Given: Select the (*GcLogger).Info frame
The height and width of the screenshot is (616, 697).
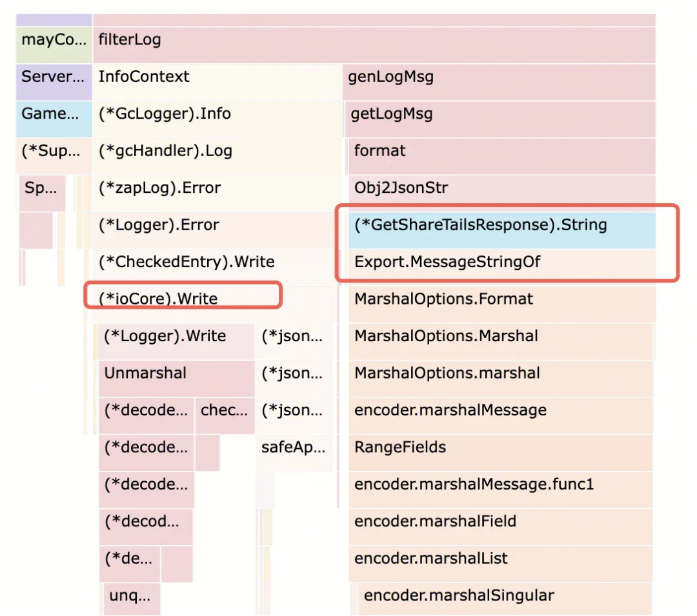Looking at the screenshot, I should tap(217, 114).
